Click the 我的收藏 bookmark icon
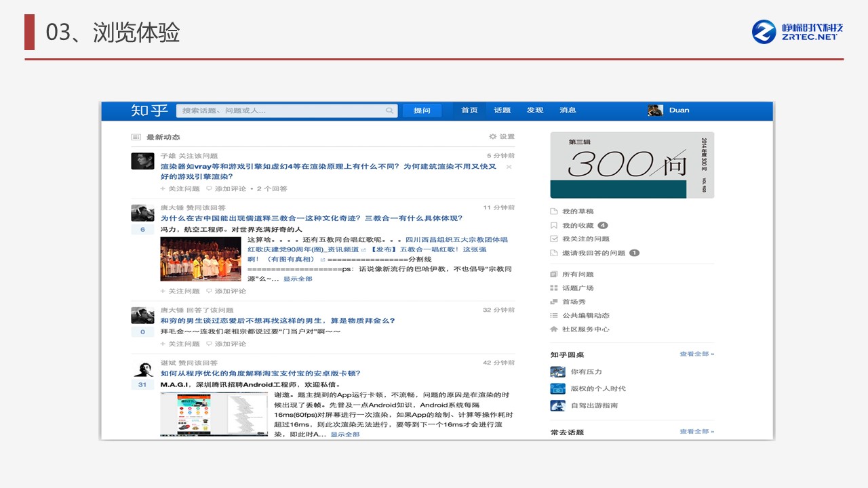The width and height of the screenshot is (868, 488). 554,226
